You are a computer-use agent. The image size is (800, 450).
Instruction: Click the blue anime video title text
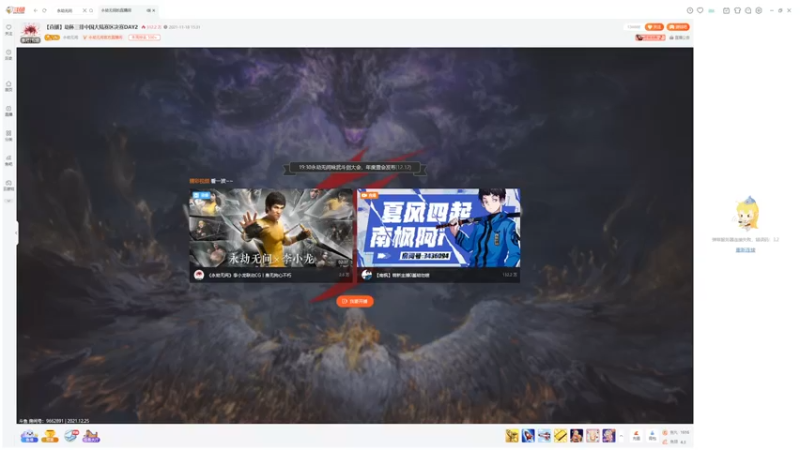(x=403, y=275)
